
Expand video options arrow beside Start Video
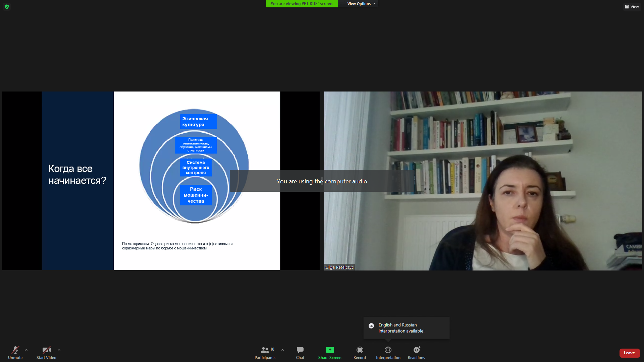tap(59, 350)
